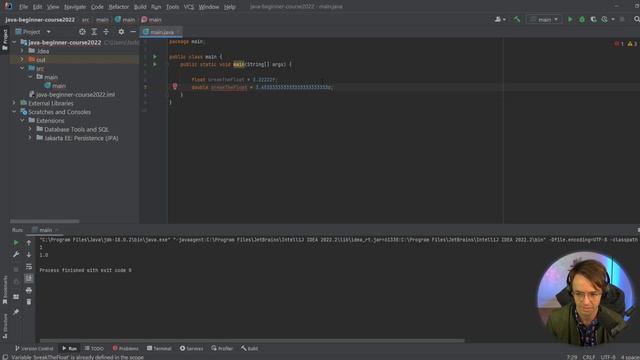Open the Problems tool window

125,349
